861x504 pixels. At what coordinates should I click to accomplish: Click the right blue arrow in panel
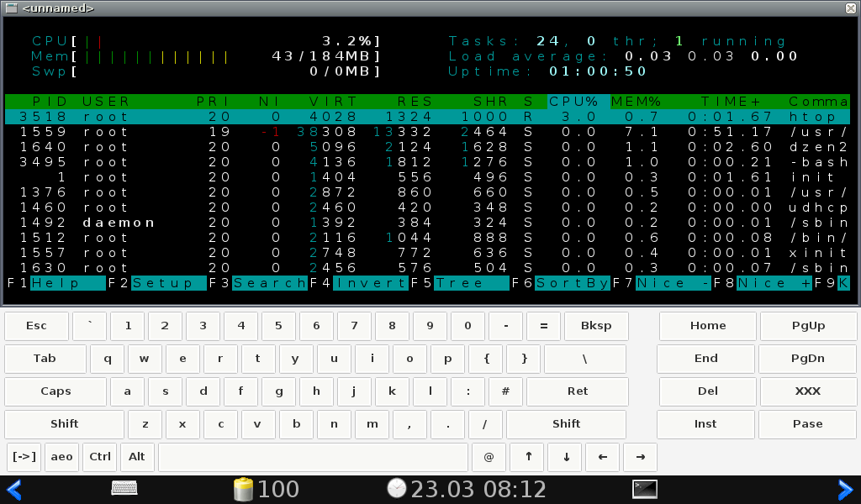coord(846,489)
